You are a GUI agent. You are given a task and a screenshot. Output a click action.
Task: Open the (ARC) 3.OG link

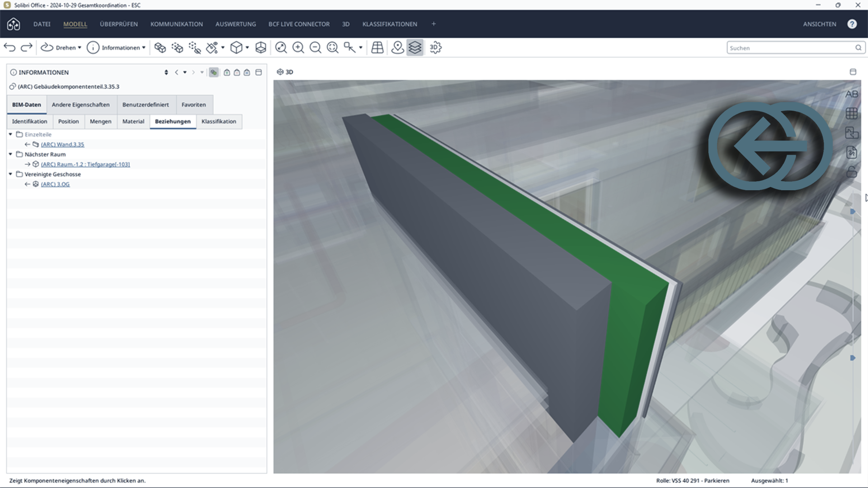pyautogui.click(x=55, y=184)
